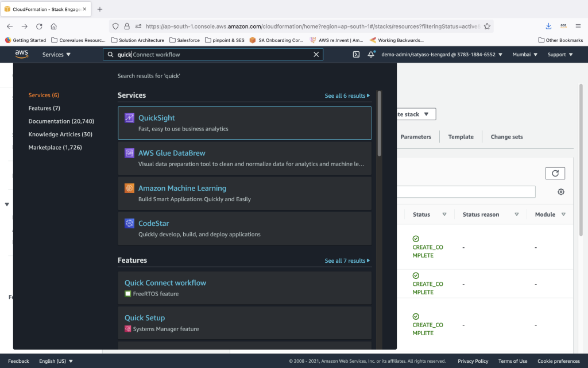Image resolution: width=588 pixels, height=368 pixels.
Task: Open the CodeStar service link
Action: point(154,224)
